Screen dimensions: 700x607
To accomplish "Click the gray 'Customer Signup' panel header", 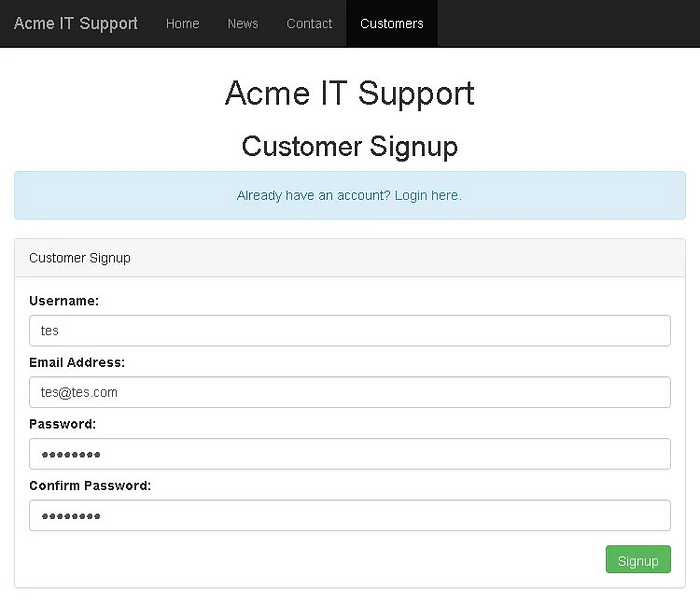I will tap(350, 258).
